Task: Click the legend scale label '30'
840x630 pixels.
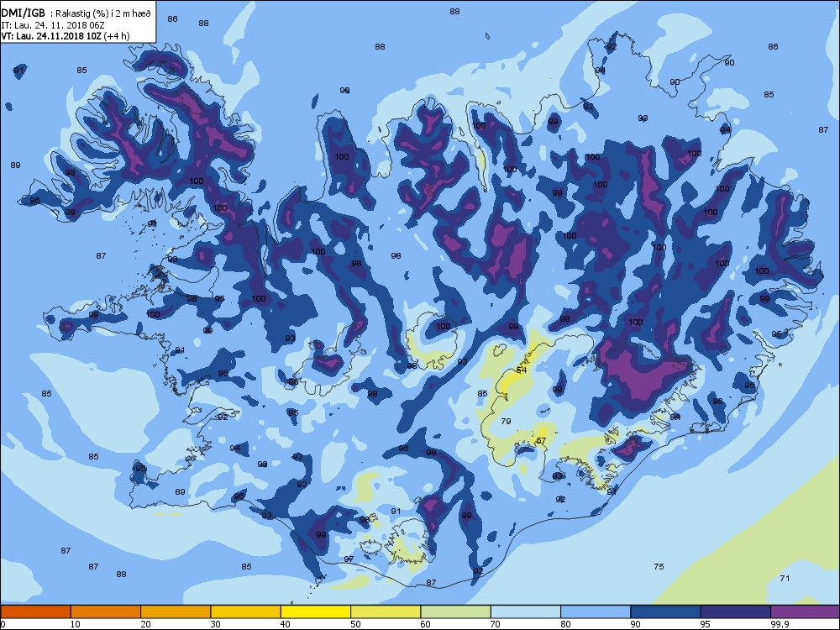Action: pos(215,623)
